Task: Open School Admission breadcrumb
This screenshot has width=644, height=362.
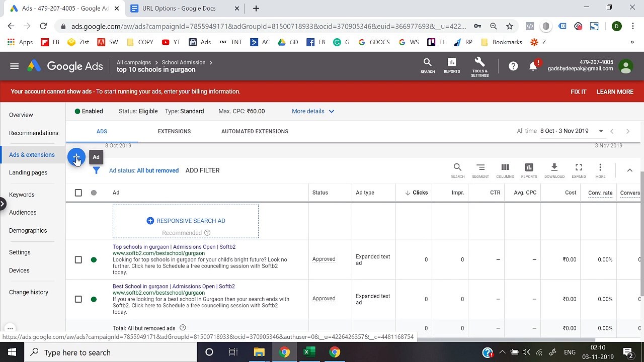Action: pyautogui.click(x=183, y=62)
